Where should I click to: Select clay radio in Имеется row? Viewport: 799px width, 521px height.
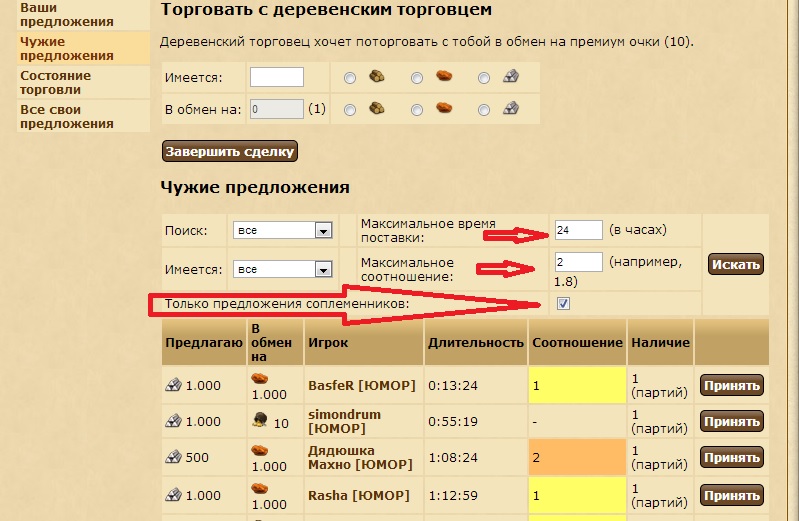[417, 78]
